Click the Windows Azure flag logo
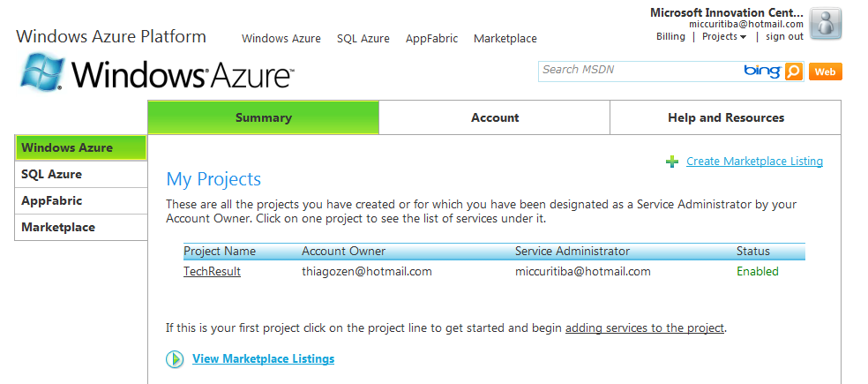Image resolution: width=868 pixels, height=384 pixels. (x=43, y=72)
